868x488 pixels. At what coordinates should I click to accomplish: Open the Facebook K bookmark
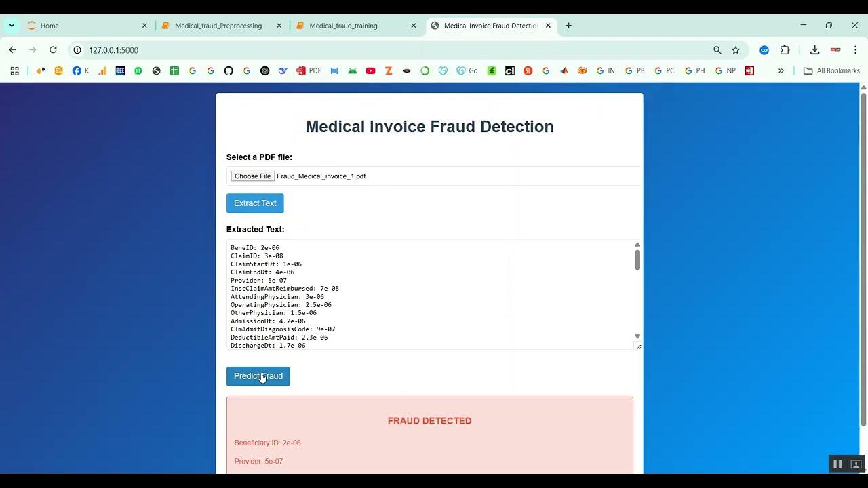[81, 70]
